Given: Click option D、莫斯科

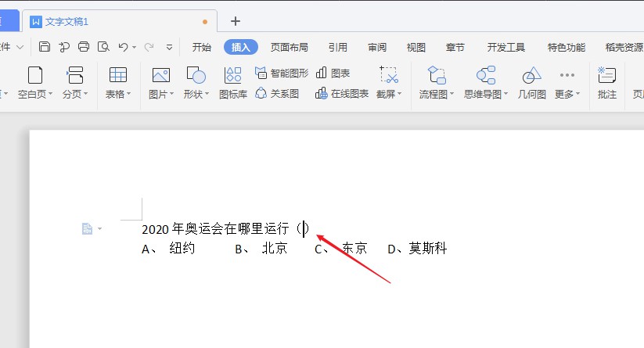Looking at the screenshot, I should point(417,249).
